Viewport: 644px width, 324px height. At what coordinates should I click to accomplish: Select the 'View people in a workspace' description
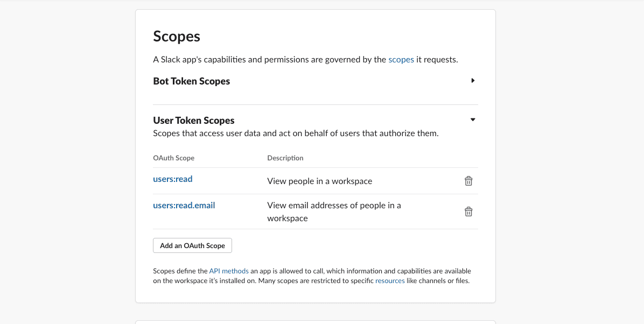coord(320,181)
